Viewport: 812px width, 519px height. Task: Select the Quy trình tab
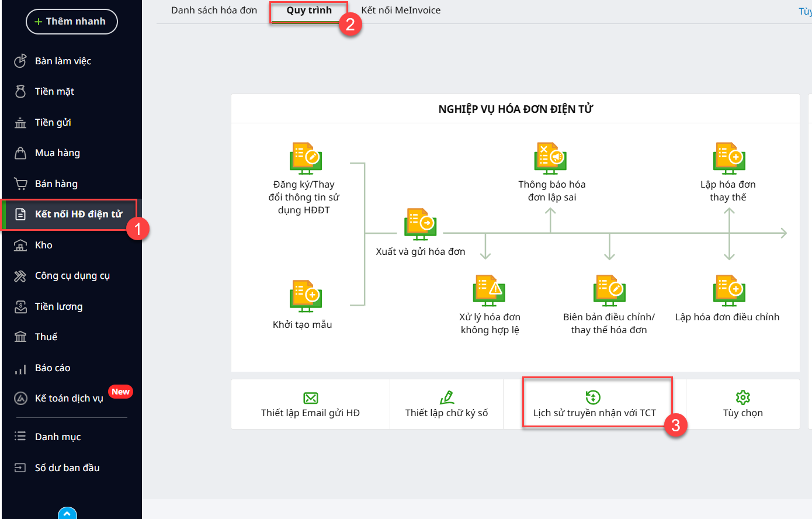pos(309,11)
